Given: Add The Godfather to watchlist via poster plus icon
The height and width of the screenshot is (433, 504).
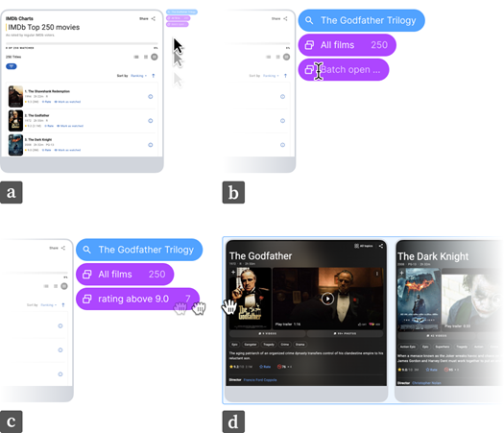Looking at the screenshot, I should point(233,272).
